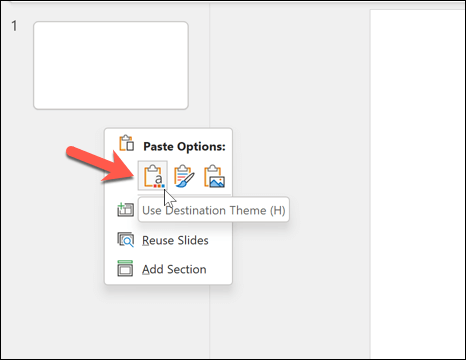Viewport: 466px width, 360px height.
Task: Select Keep Source Formatting paintbrush paste icon
Action: (x=184, y=176)
